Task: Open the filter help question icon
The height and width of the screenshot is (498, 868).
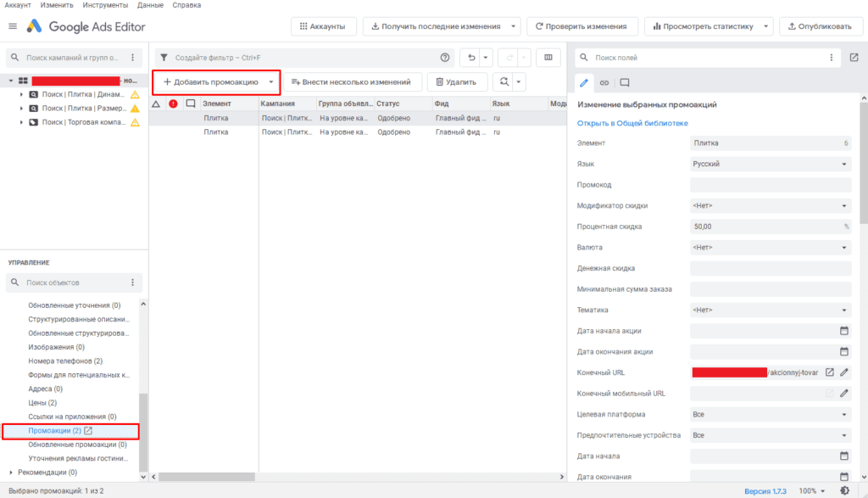Action: click(x=444, y=58)
